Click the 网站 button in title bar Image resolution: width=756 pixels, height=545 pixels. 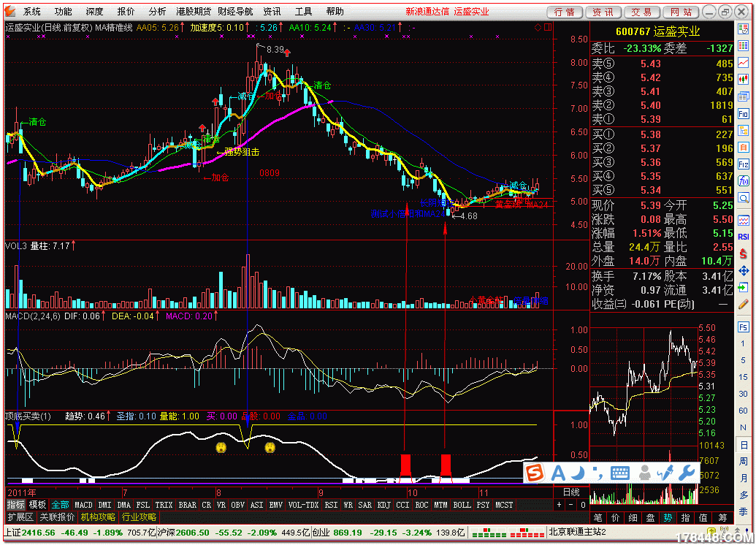click(x=681, y=12)
